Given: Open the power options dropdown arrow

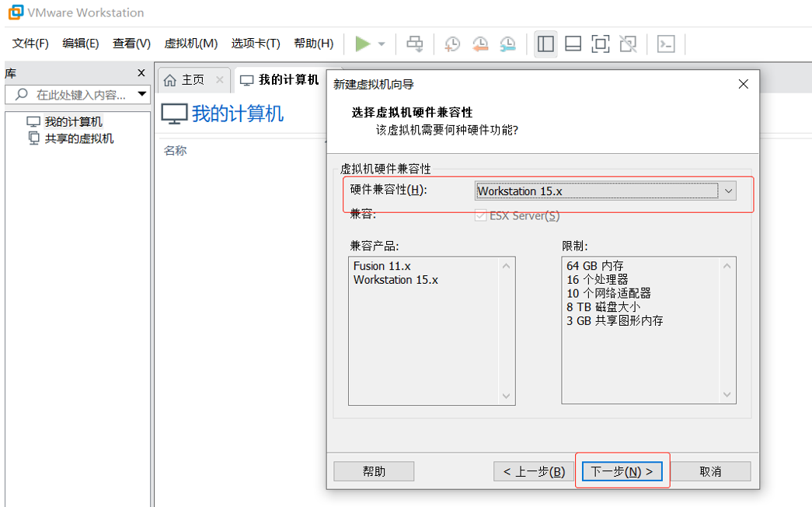Looking at the screenshot, I should (382, 44).
